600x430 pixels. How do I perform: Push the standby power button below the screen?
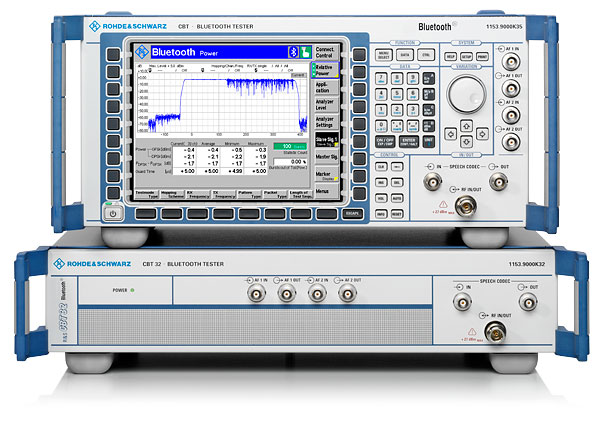112,213
